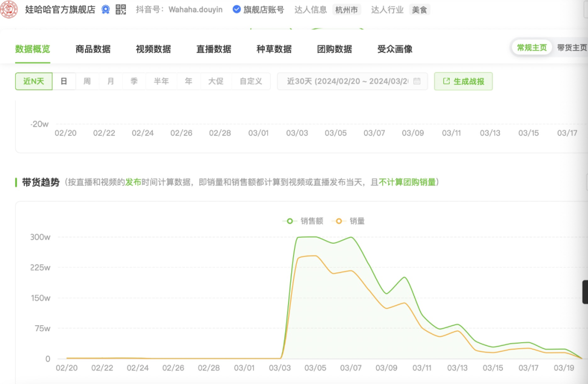Click the 杭州市 location tag

pos(347,10)
